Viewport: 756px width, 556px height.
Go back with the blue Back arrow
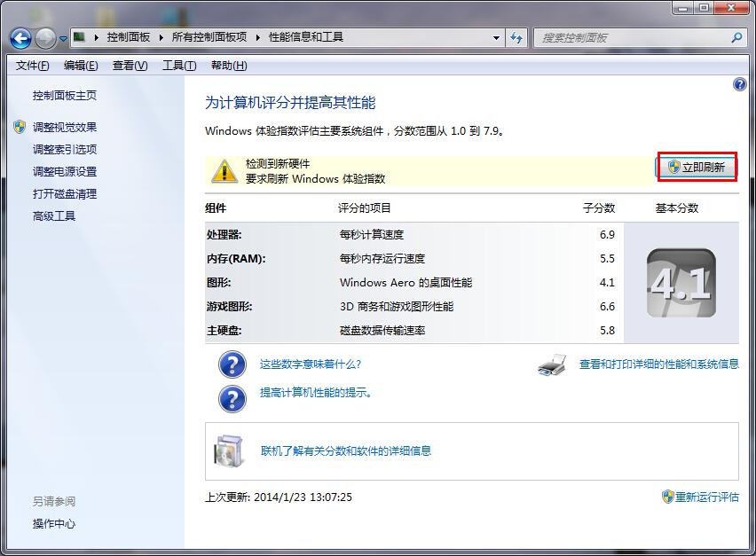[x=20, y=38]
